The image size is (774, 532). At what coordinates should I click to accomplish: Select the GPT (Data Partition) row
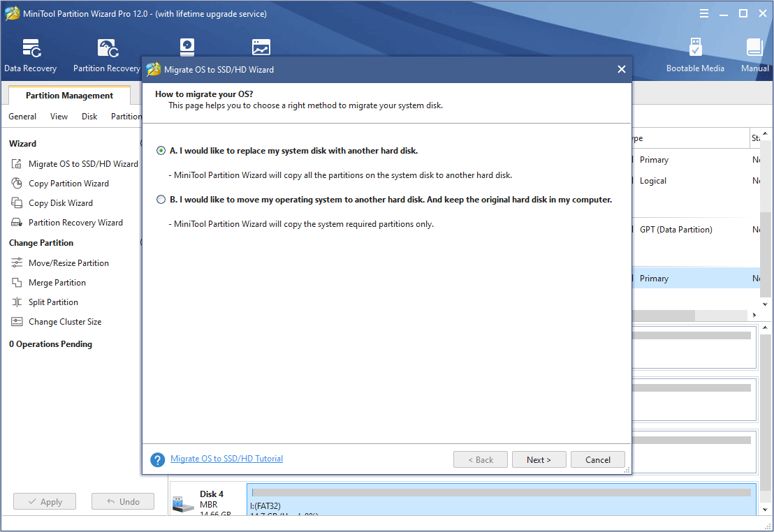pyautogui.click(x=696, y=230)
